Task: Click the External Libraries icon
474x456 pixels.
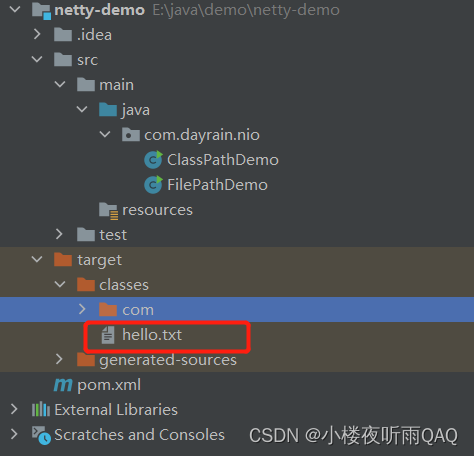Action: [41, 409]
